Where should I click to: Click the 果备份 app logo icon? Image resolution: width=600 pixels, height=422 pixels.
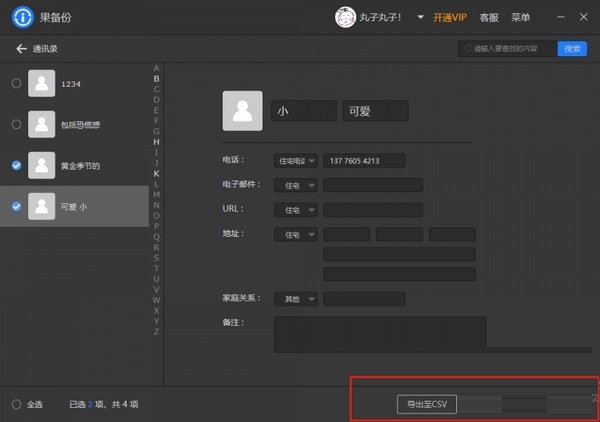23,17
